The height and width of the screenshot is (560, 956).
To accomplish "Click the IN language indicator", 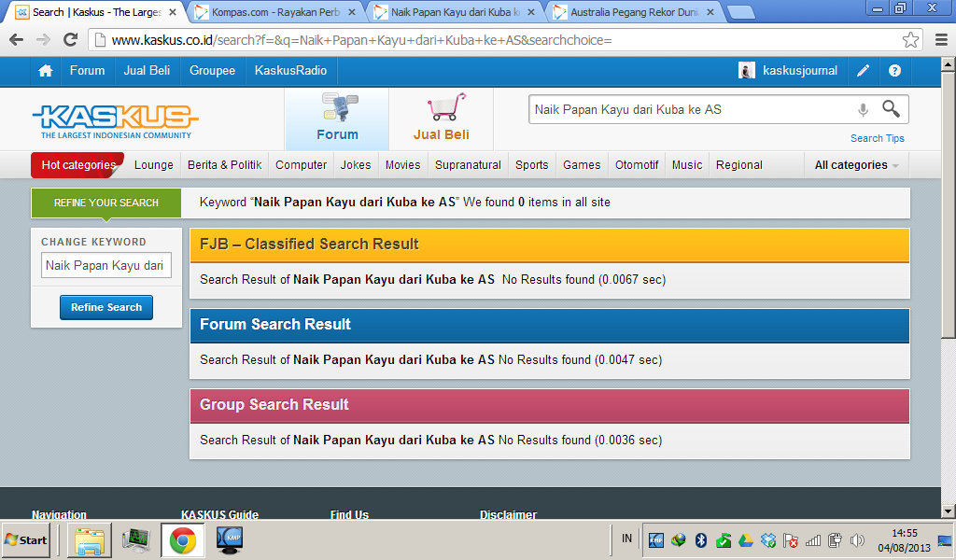I will point(626,539).
